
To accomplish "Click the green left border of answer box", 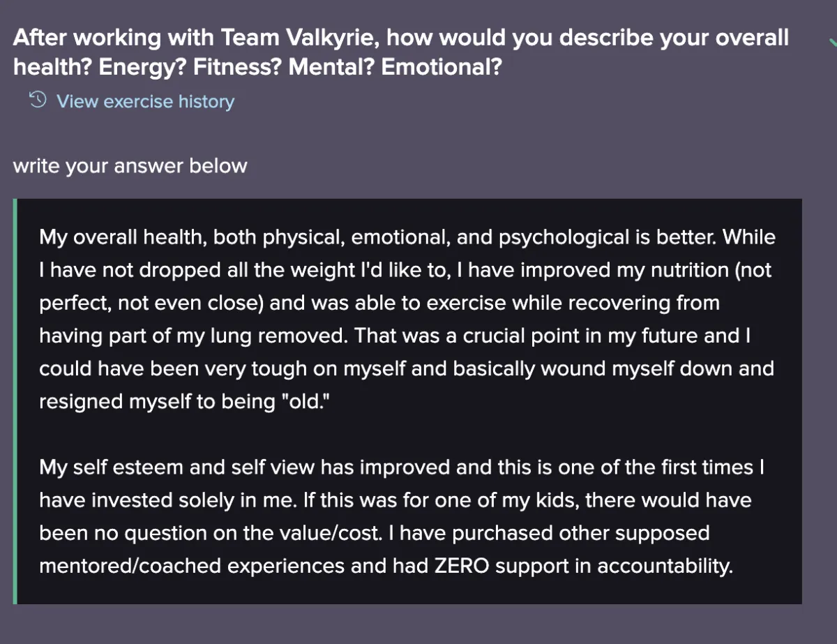I will point(14,401).
